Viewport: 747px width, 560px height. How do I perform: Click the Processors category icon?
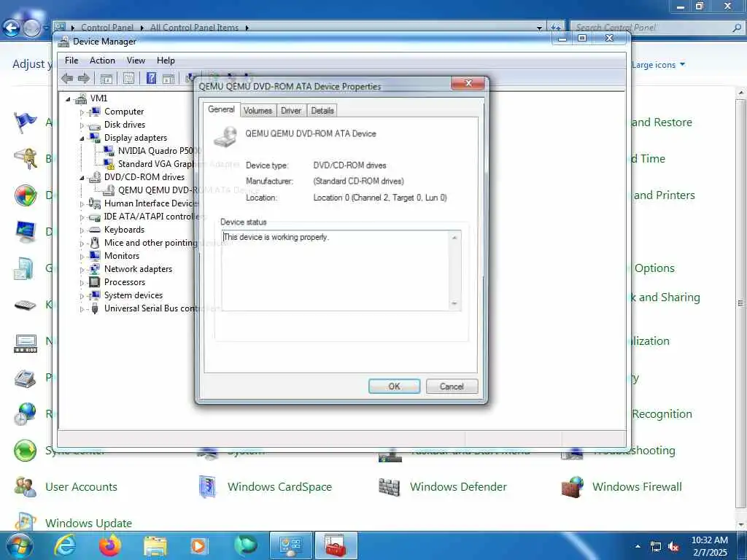95,282
